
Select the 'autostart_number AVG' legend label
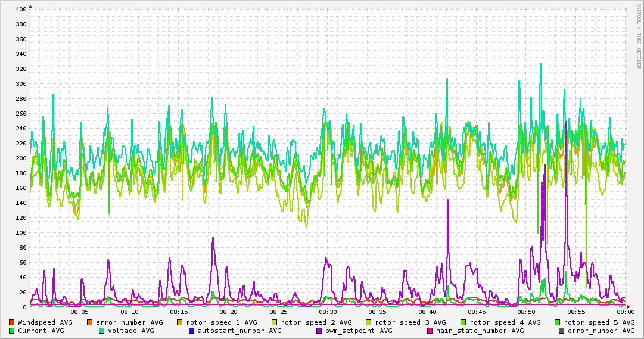click(240, 331)
